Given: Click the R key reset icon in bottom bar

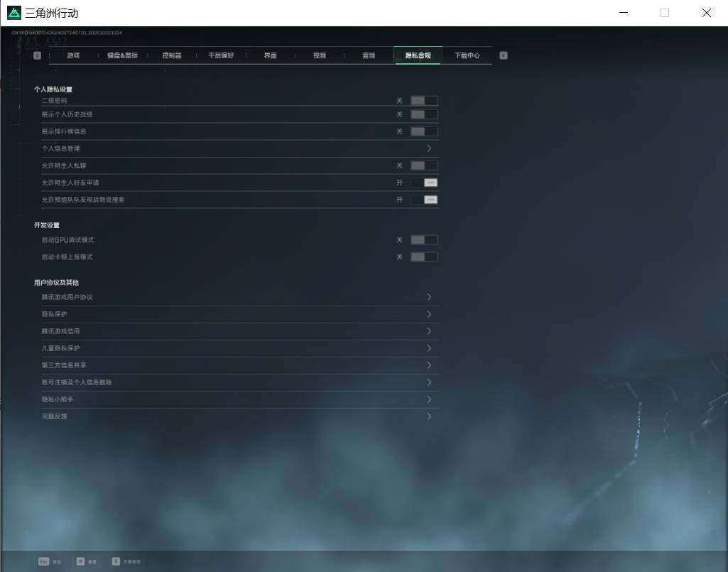Looking at the screenshot, I should (x=80, y=561).
